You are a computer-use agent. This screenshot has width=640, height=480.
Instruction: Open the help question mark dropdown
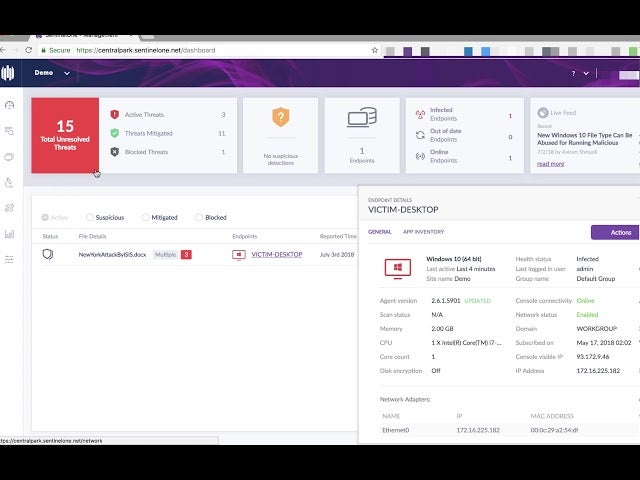[579, 73]
